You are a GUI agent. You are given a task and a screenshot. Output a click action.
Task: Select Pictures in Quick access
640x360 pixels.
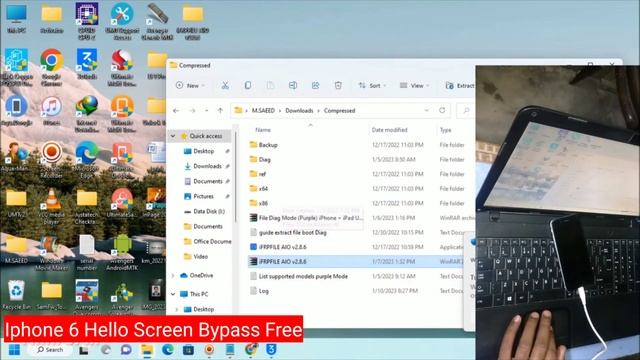[203, 196]
